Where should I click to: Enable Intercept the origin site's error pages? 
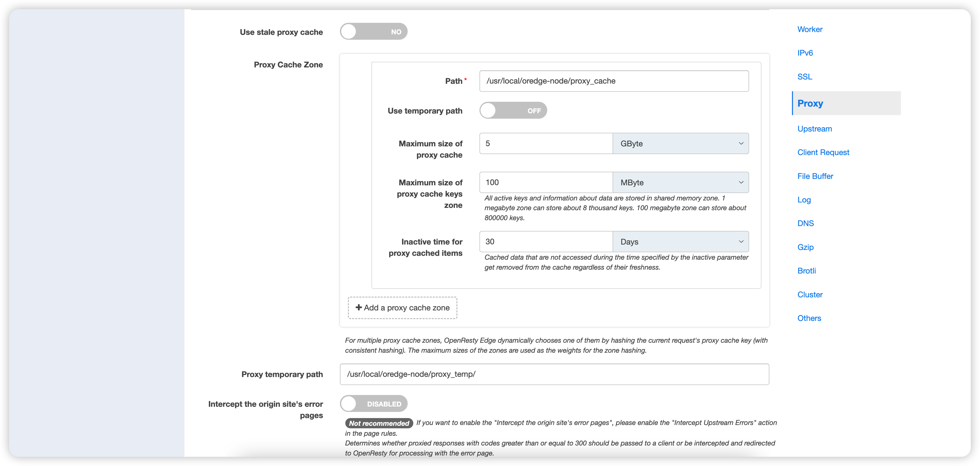click(x=374, y=404)
